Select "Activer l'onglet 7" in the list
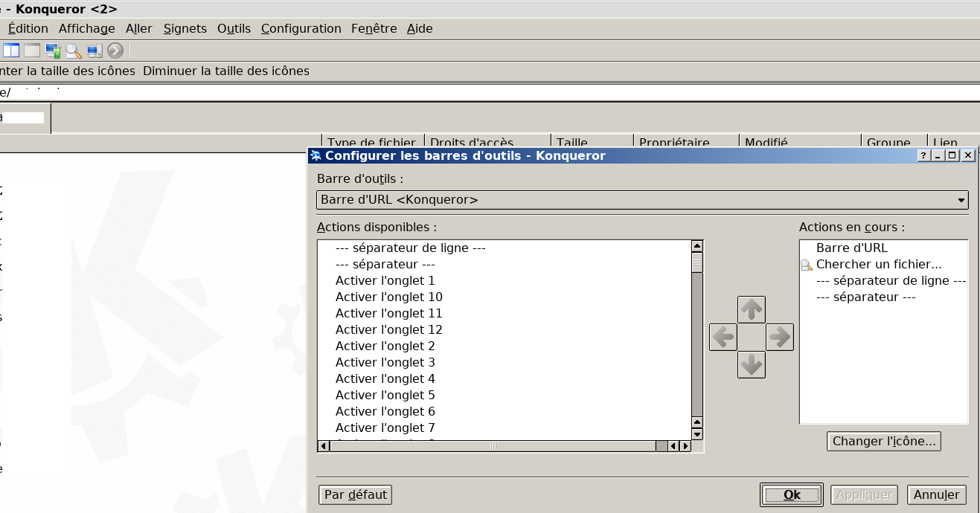 pyautogui.click(x=385, y=427)
